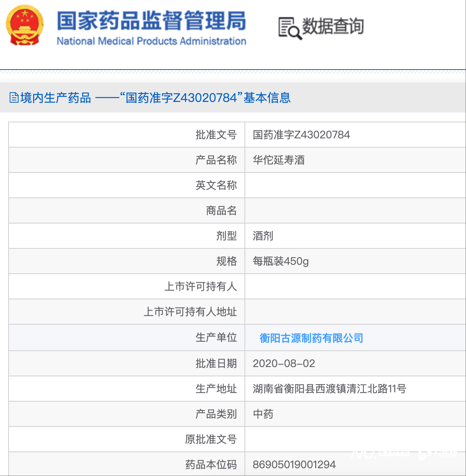Select specification value 每瓶装450g
This screenshot has width=466, height=476.
tap(281, 261)
